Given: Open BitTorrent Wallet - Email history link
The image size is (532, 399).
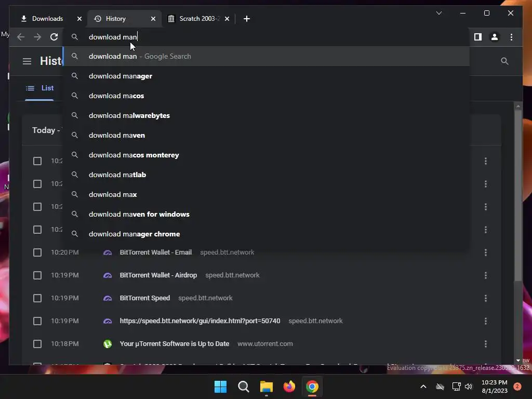Looking at the screenshot, I should click(156, 252).
